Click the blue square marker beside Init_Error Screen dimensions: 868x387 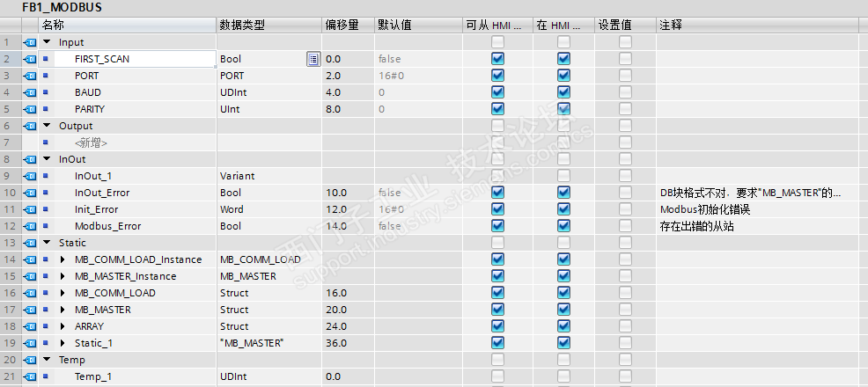coord(46,209)
